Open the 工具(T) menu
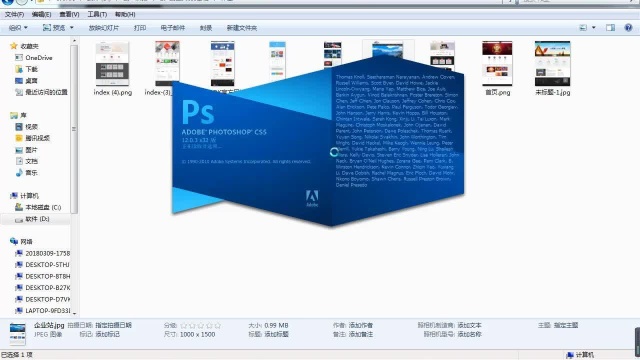The image size is (640, 360). [x=97, y=14]
